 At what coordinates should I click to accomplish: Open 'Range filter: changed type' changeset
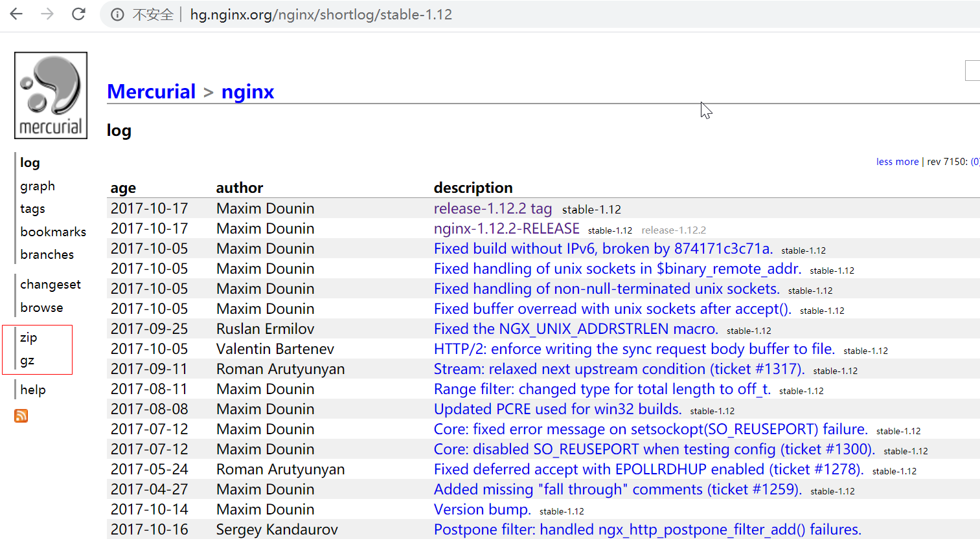[x=602, y=389]
